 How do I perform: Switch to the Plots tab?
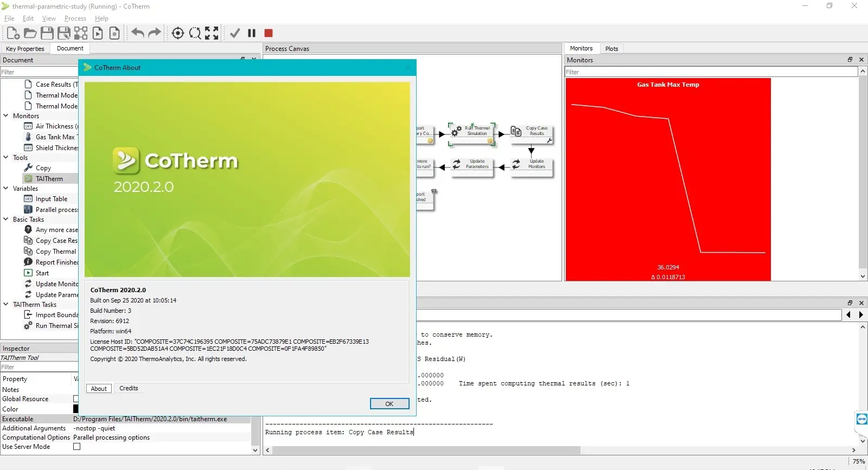coord(611,49)
